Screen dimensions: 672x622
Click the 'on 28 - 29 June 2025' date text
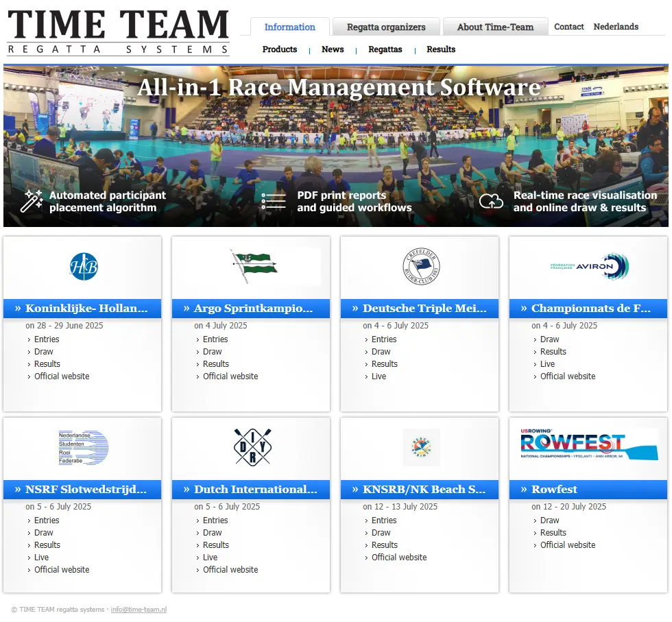coord(64,325)
